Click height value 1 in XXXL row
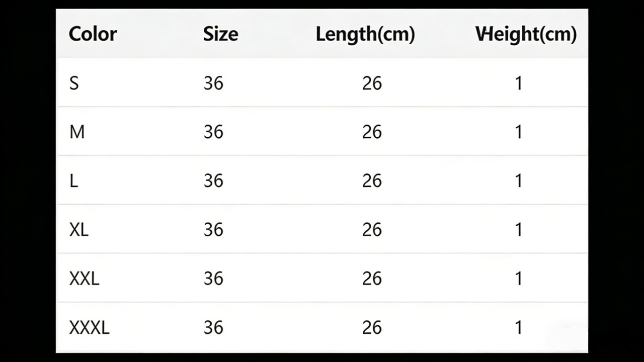Viewport: 644px width, 362px height. pos(519,328)
